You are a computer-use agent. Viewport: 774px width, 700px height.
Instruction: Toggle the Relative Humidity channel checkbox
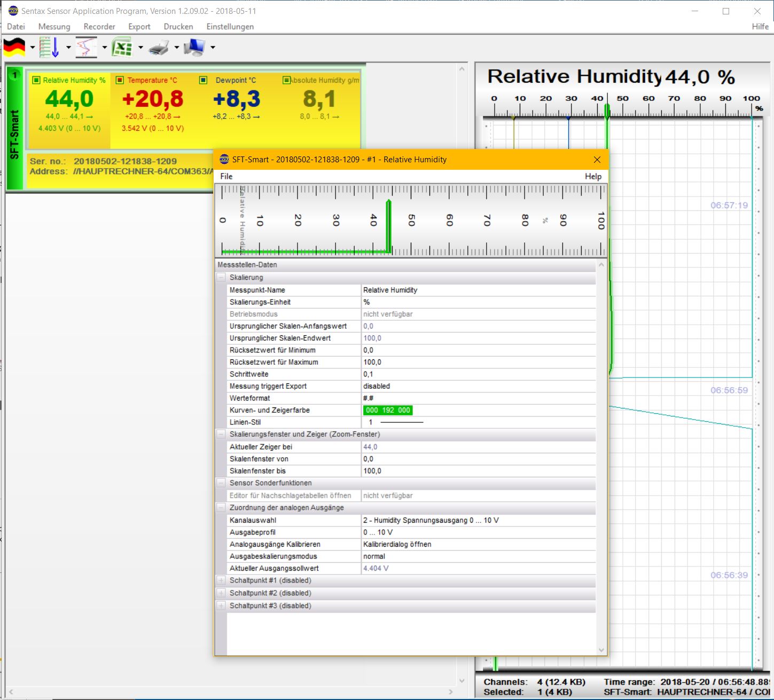(x=36, y=80)
